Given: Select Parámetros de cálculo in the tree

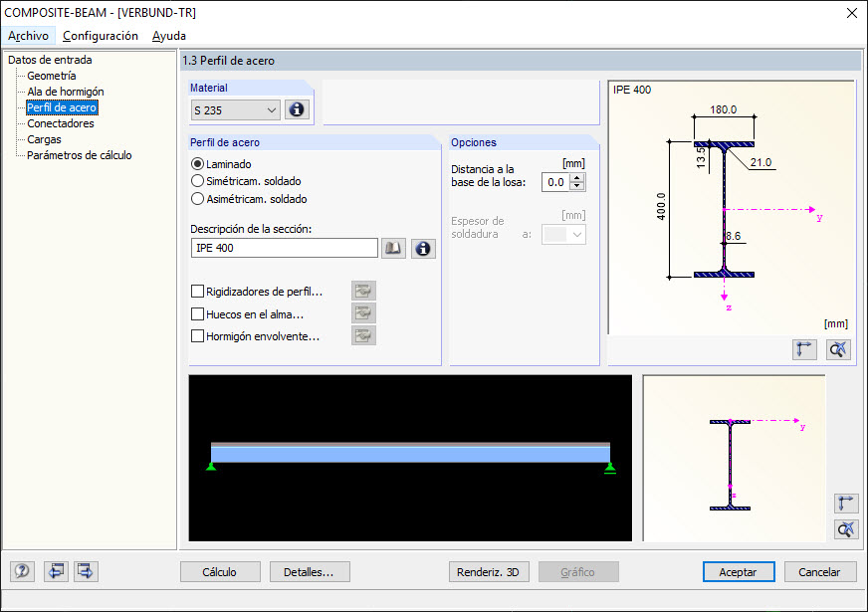Looking at the screenshot, I should tap(80, 155).
